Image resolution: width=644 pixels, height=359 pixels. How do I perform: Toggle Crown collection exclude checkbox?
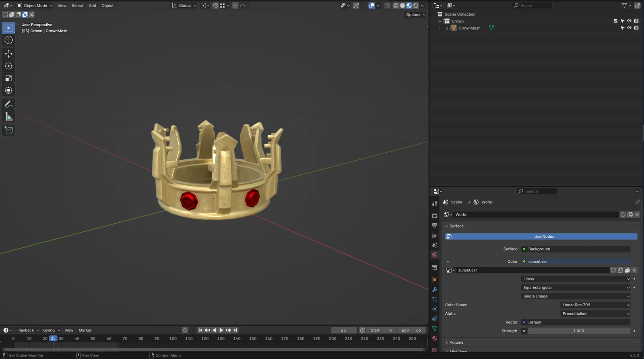click(615, 21)
